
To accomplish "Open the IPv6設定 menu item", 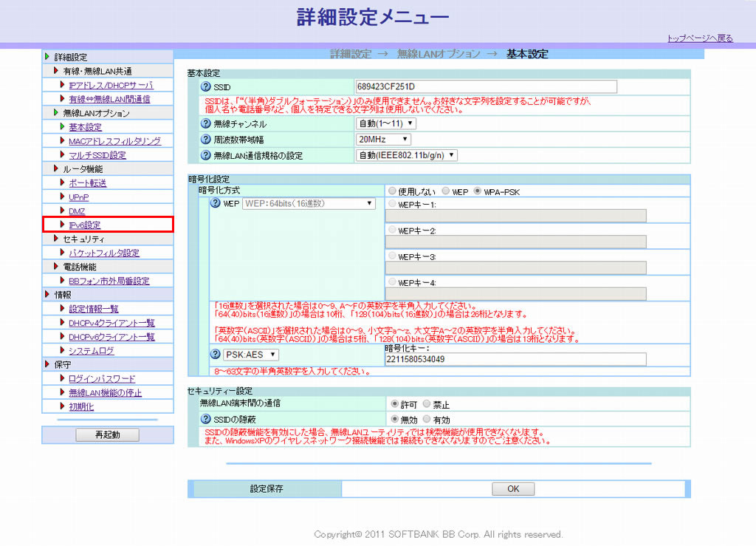I will coord(84,225).
